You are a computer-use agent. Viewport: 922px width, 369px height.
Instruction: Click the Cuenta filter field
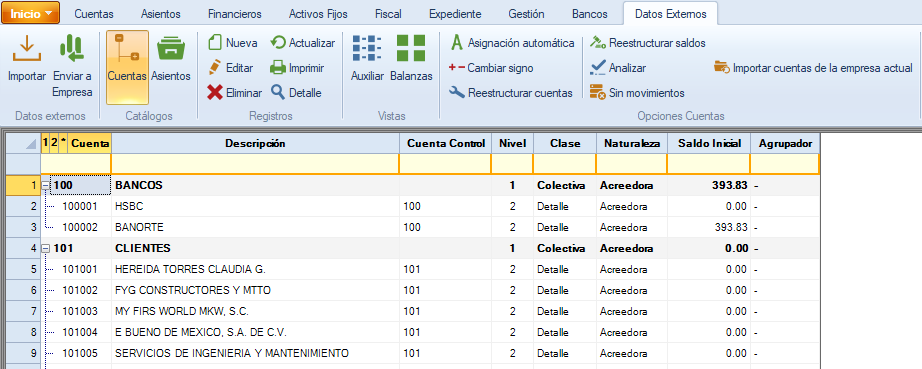76,164
